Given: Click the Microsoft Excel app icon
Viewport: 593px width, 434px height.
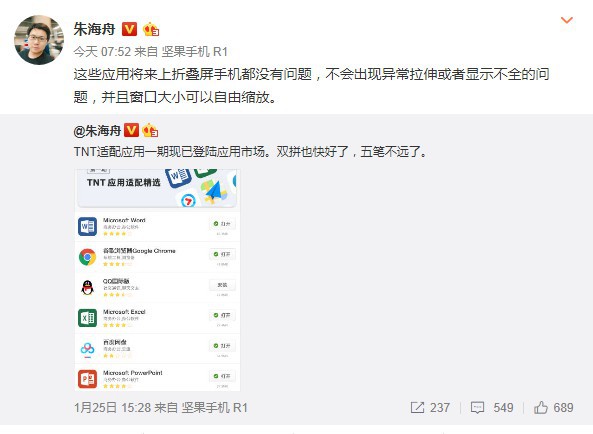Looking at the screenshot, I should 87,318.
